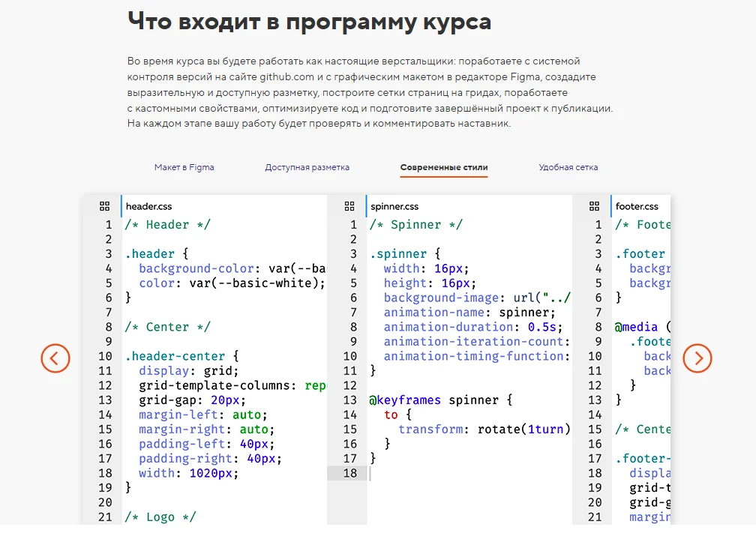Switch to Доступная разметка tab
This screenshot has width=756, height=548.
pos(307,167)
